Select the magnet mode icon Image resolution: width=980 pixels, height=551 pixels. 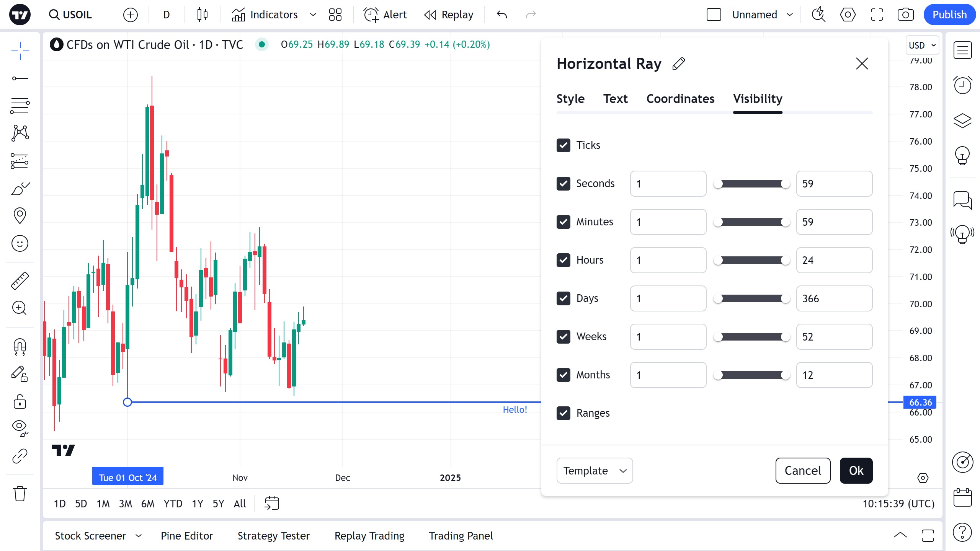pyautogui.click(x=20, y=347)
